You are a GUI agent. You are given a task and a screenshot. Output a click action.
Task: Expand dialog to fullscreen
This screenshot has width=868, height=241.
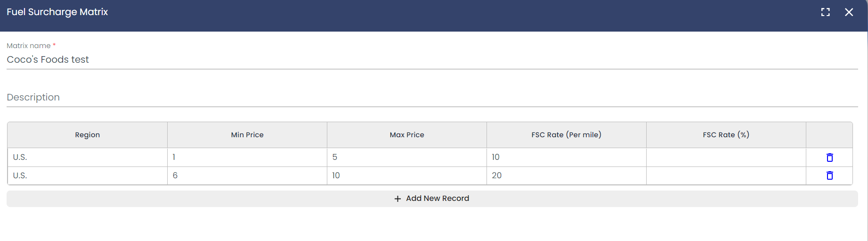[x=825, y=12]
